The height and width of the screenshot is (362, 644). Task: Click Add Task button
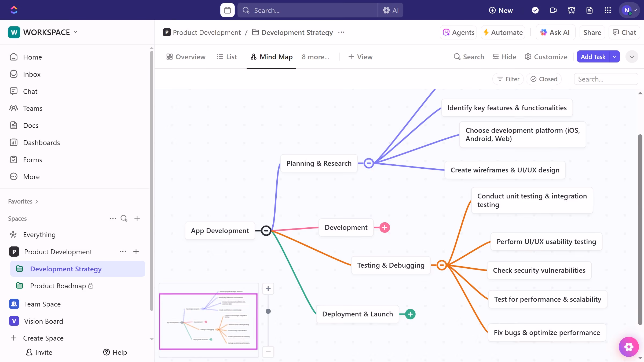(x=593, y=57)
